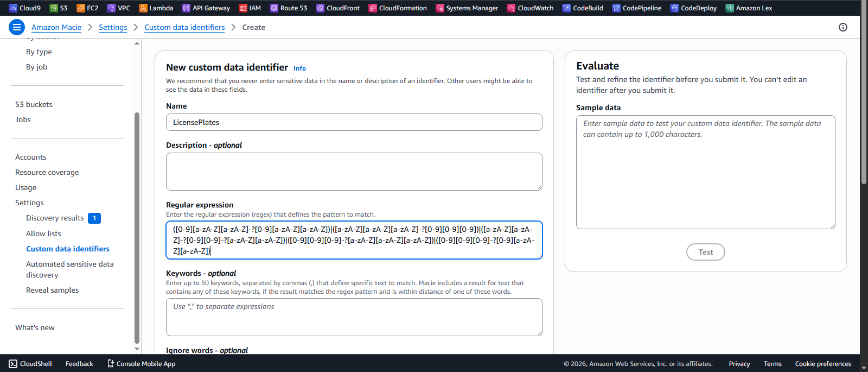This screenshot has width=868, height=372.
Task: Open Cookie preferences in the footer
Action: coord(823,364)
